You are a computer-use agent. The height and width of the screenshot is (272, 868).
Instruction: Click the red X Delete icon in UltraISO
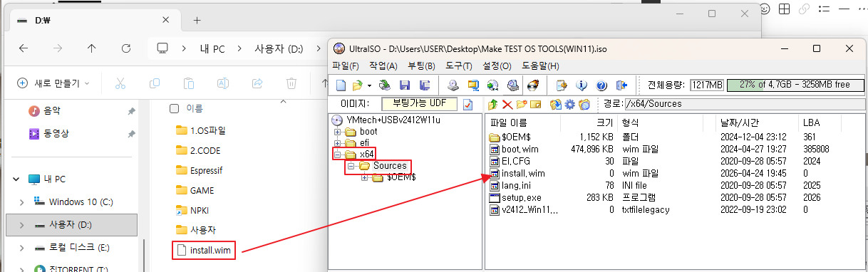pos(507,105)
